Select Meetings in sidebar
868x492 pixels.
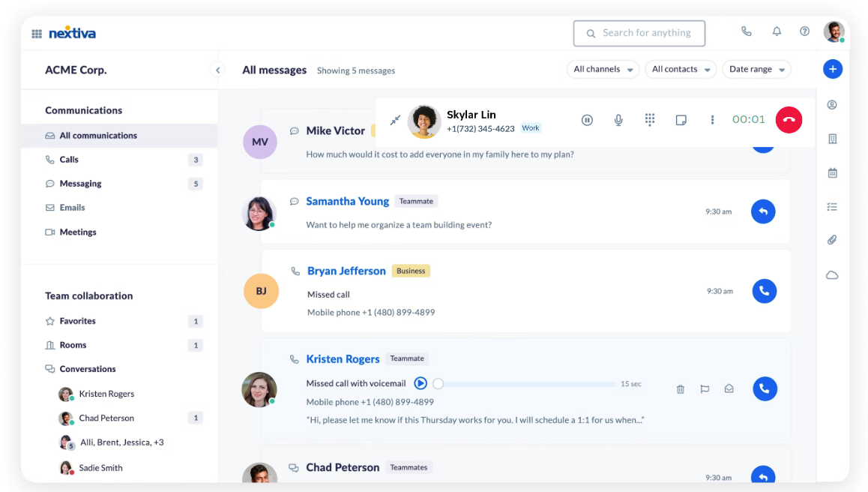point(120,232)
